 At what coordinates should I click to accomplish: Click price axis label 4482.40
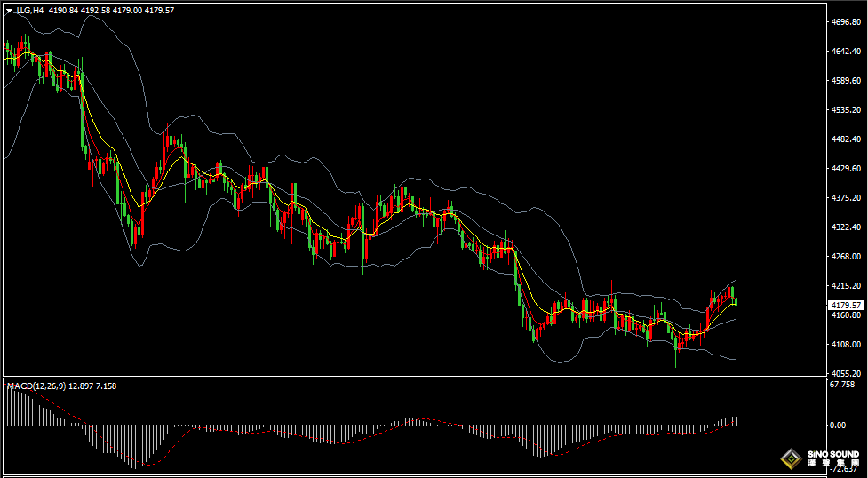click(x=846, y=139)
